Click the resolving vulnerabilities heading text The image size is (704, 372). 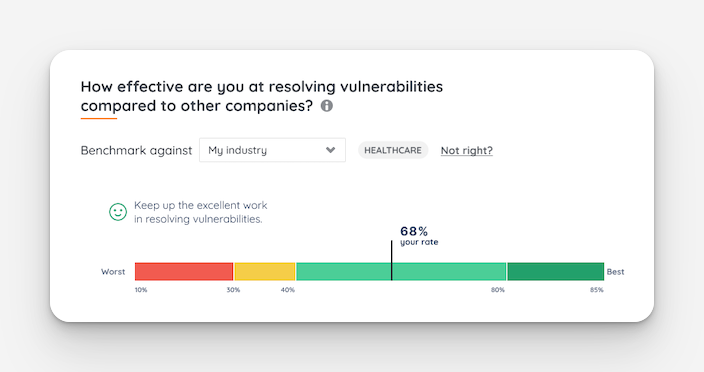tap(262, 96)
